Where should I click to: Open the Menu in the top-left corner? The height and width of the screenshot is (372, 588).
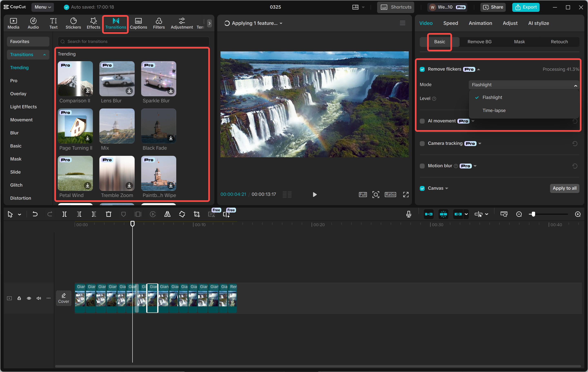tap(42, 7)
